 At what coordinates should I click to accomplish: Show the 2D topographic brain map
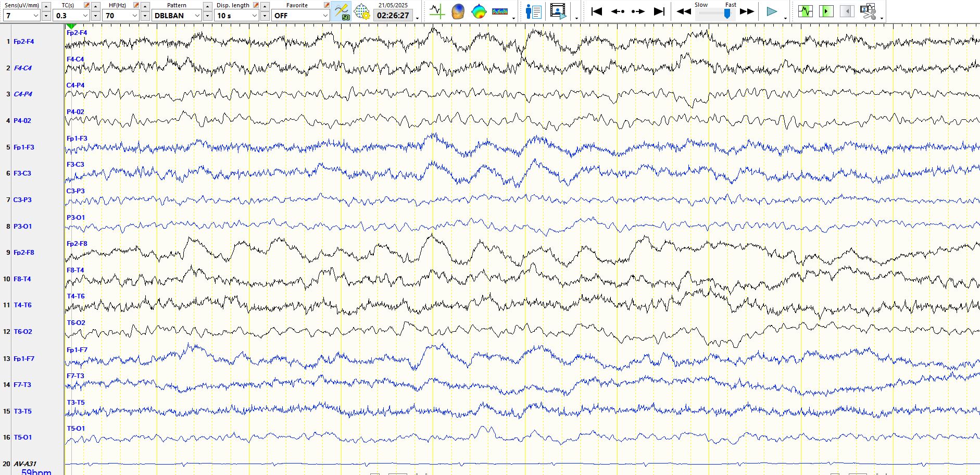[479, 11]
